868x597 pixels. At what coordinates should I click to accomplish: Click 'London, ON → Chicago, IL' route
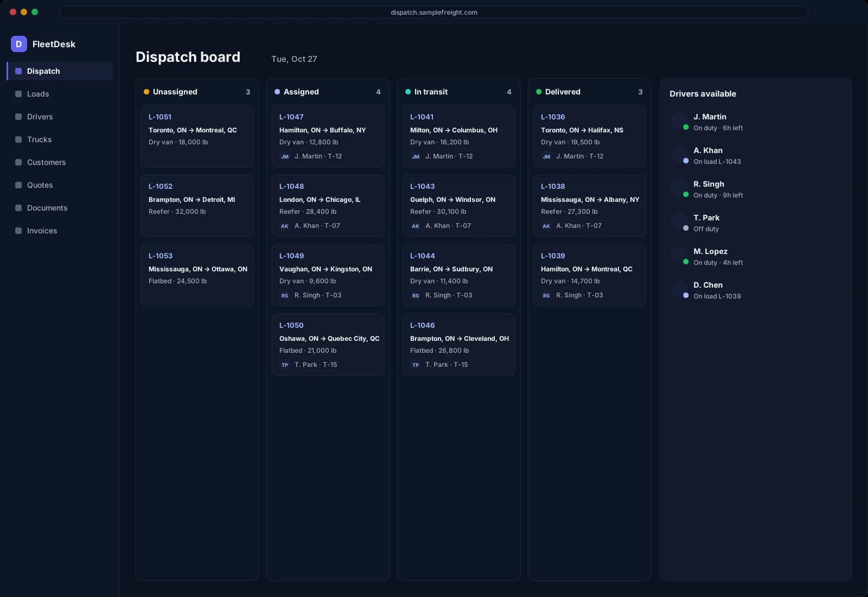[x=320, y=200]
